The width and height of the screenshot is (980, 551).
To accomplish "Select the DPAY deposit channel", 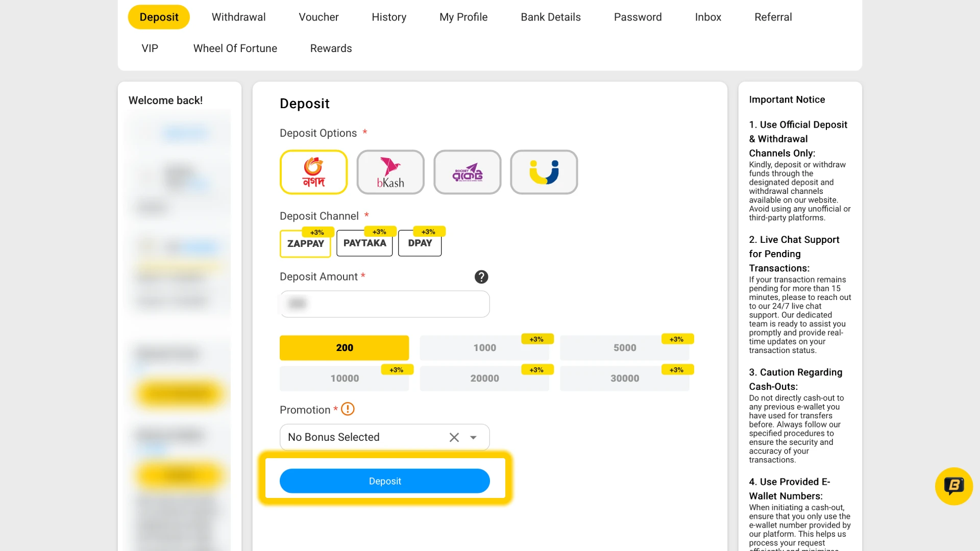I will tap(420, 243).
